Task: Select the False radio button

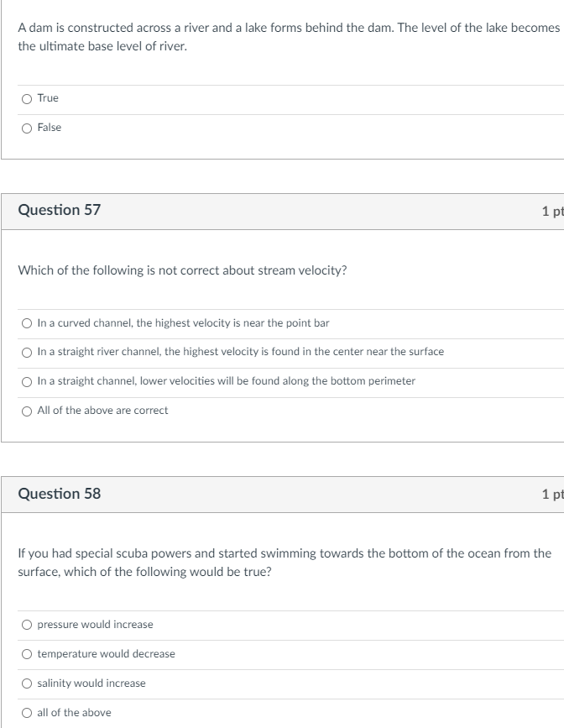Action: coord(28,128)
